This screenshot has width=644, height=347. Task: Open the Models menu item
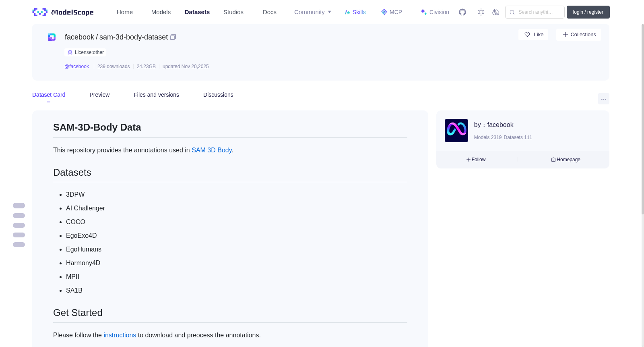click(161, 12)
